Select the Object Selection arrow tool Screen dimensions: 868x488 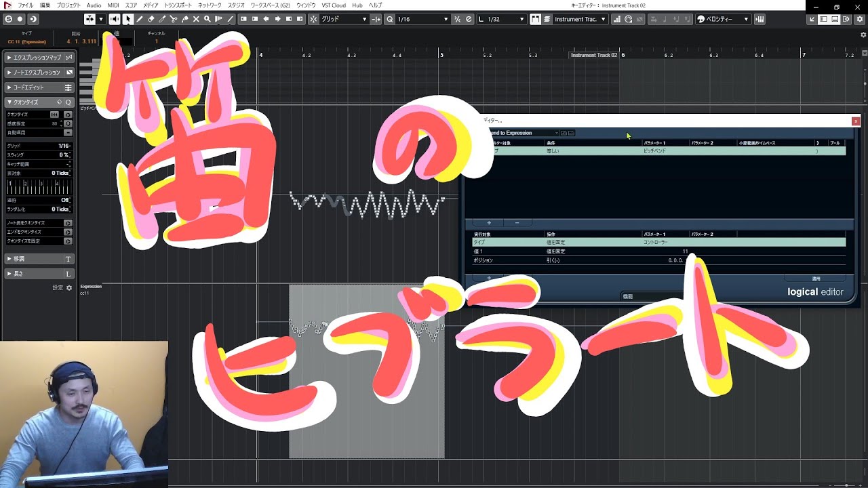(x=128, y=19)
